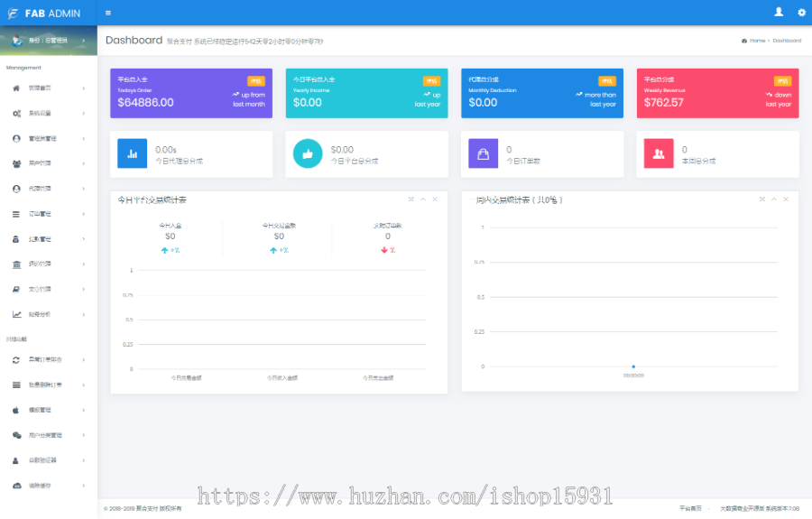
Task: Open the user account icon in top bar
Action: pyautogui.click(x=779, y=12)
